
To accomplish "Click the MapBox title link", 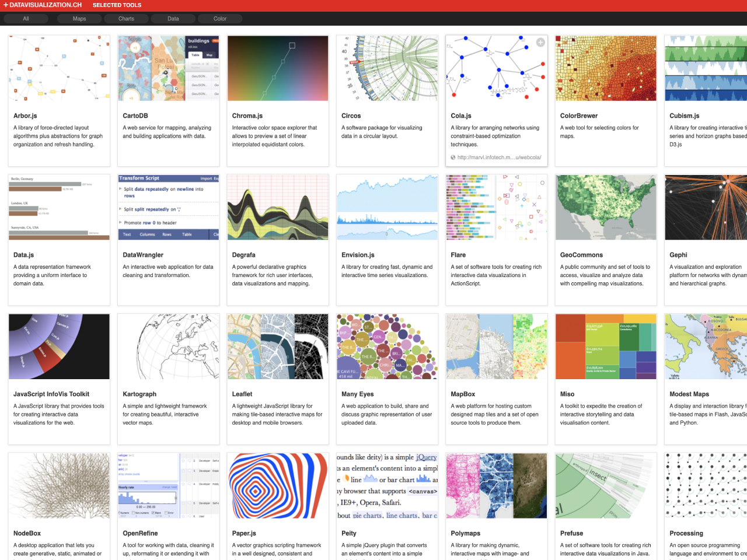I will [463, 394].
